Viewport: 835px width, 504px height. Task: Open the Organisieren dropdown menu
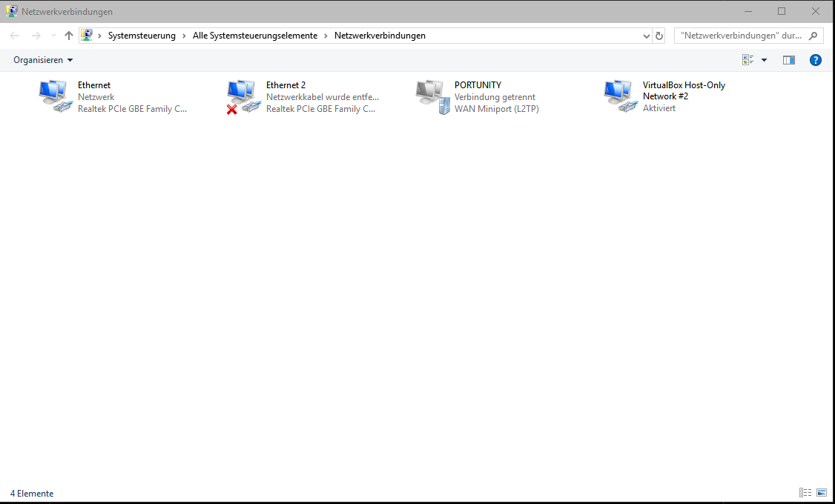[x=43, y=60]
